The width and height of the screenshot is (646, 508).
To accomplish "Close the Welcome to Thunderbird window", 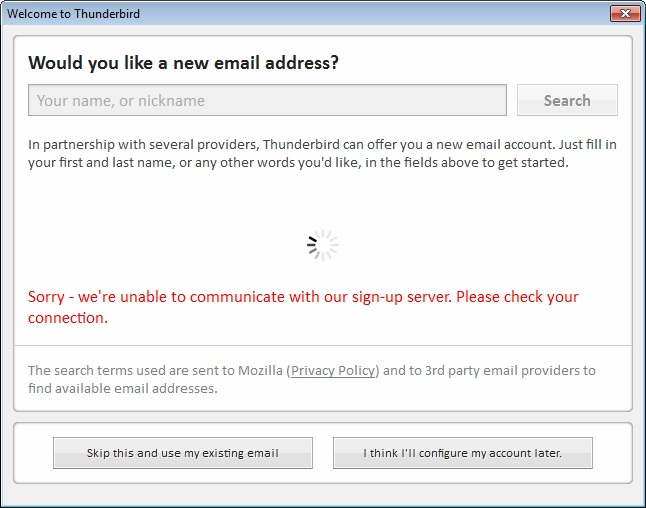I will [624, 13].
